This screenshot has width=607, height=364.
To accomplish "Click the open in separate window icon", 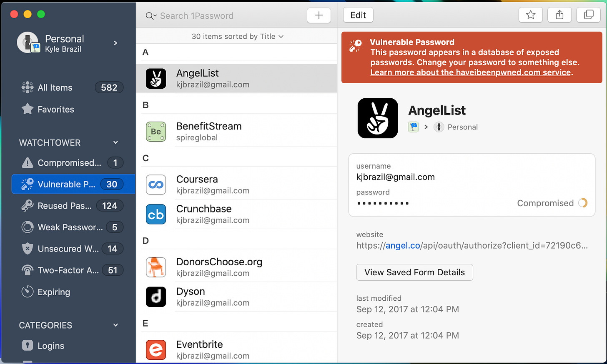I will coord(588,15).
